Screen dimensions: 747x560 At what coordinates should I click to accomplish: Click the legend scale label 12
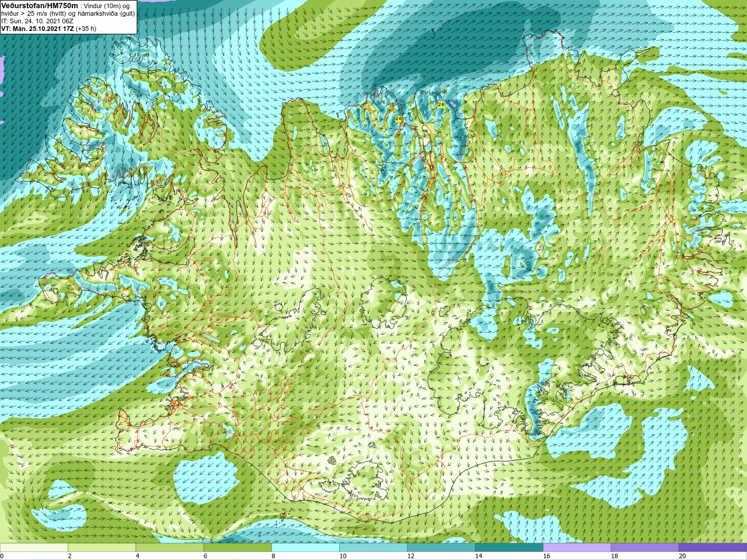click(411, 556)
